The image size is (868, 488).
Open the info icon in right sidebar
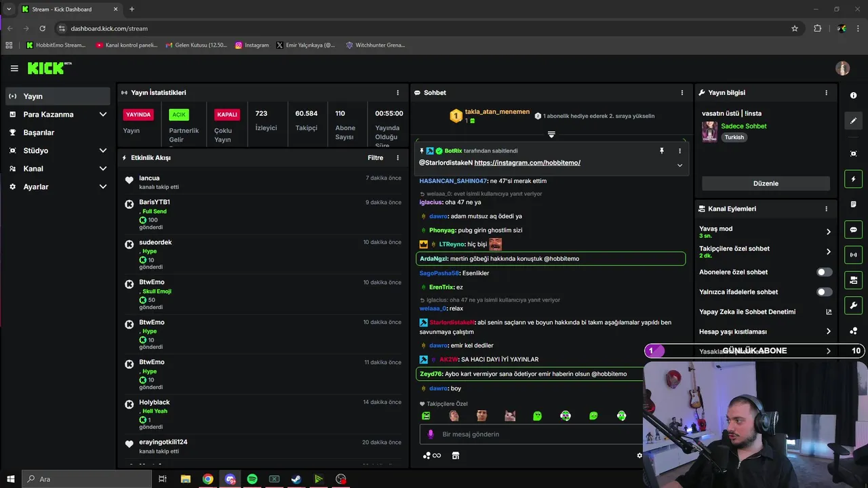click(x=853, y=96)
